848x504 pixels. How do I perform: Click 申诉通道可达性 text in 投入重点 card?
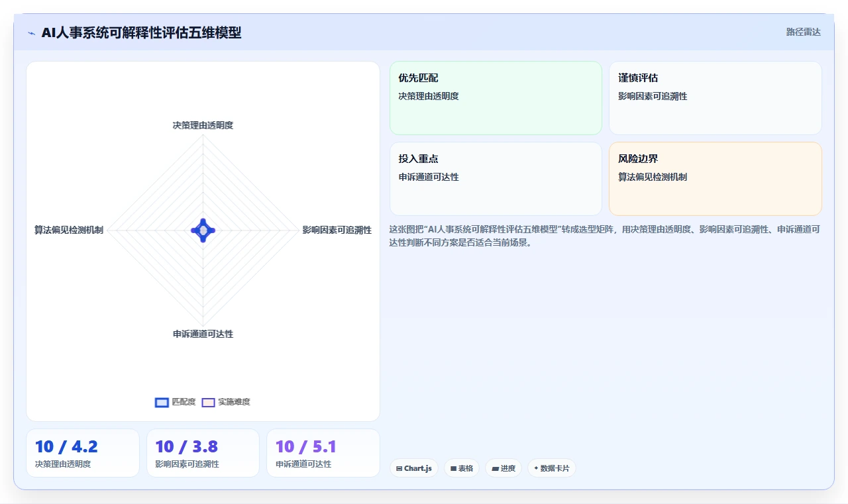click(429, 177)
